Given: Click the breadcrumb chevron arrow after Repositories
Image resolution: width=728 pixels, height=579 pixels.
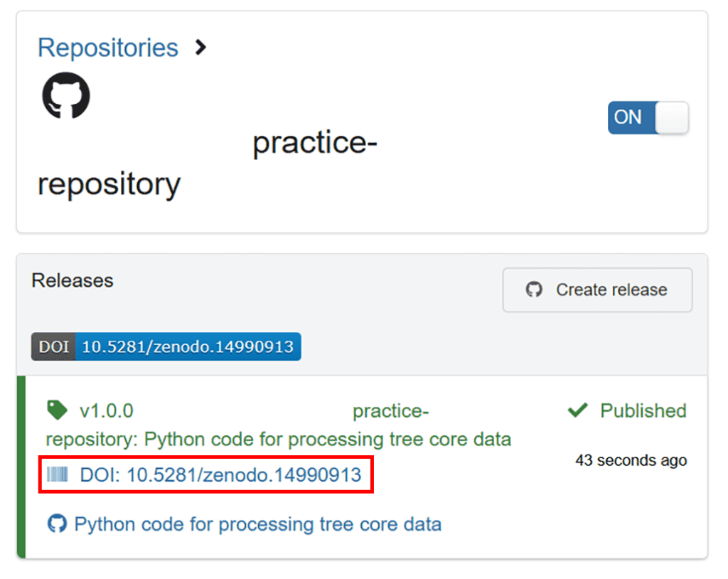Looking at the screenshot, I should coord(200,48).
